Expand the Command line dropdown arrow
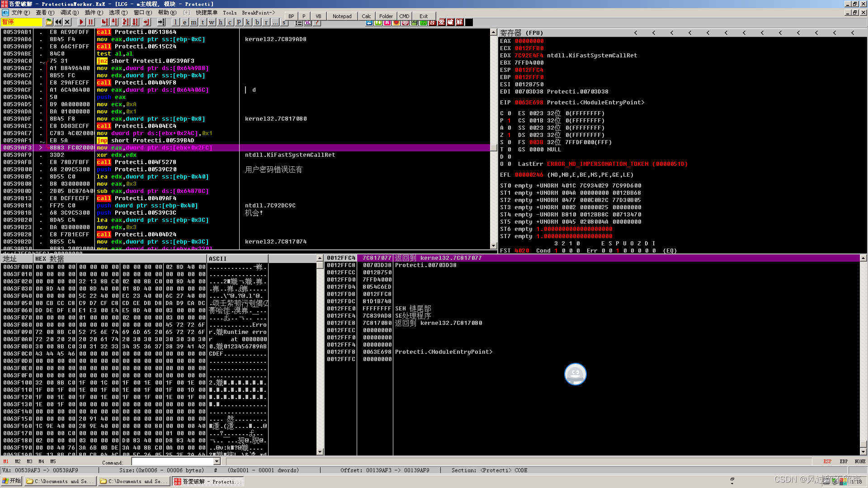 point(217,461)
